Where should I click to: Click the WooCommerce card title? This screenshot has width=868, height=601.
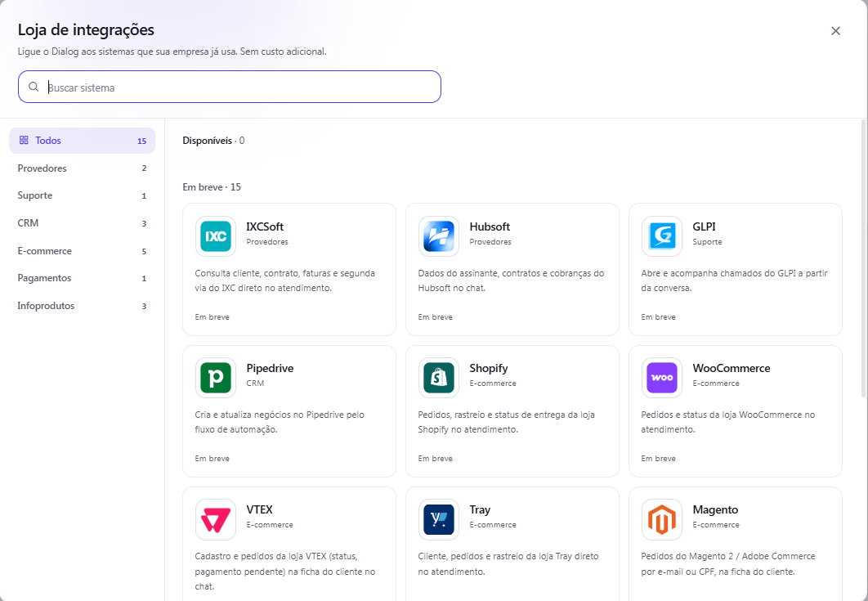point(732,368)
